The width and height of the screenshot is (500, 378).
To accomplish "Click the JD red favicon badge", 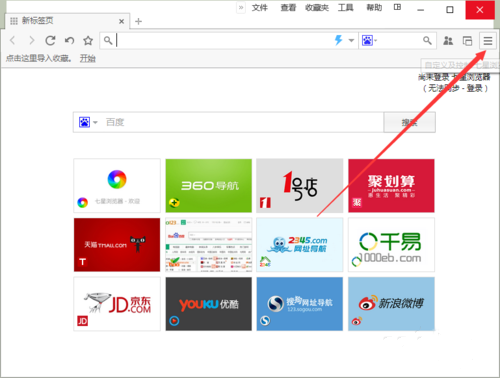I will point(82,321).
